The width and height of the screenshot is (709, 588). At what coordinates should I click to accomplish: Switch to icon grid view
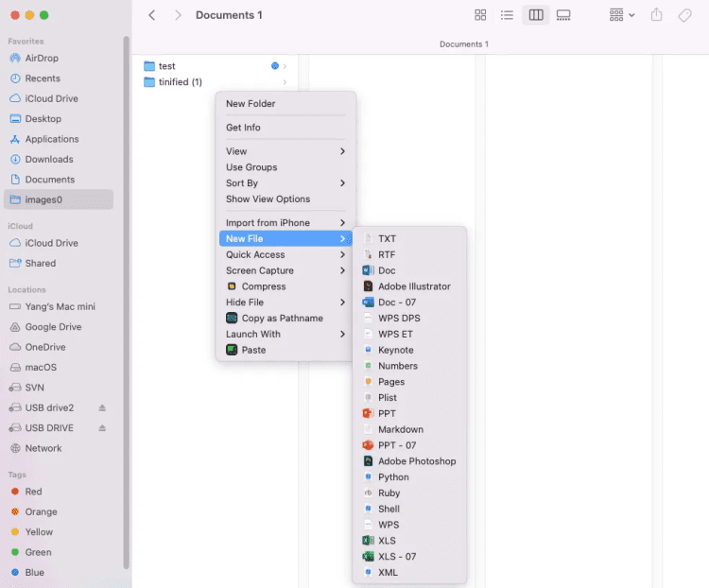(x=480, y=15)
